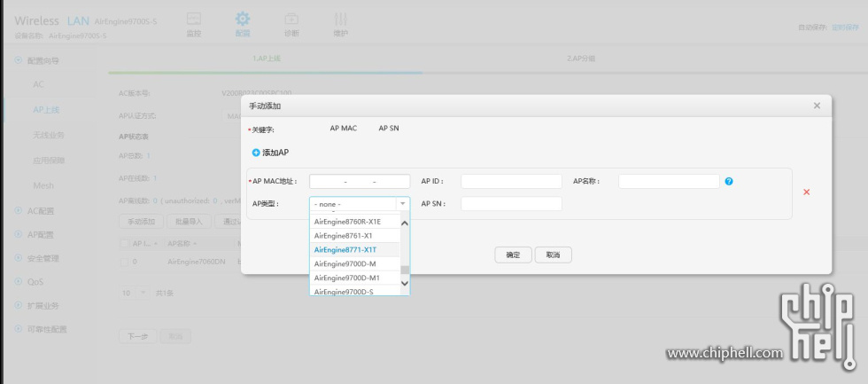Open the 监控 monitoring icon in top bar

click(x=194, y=20)
